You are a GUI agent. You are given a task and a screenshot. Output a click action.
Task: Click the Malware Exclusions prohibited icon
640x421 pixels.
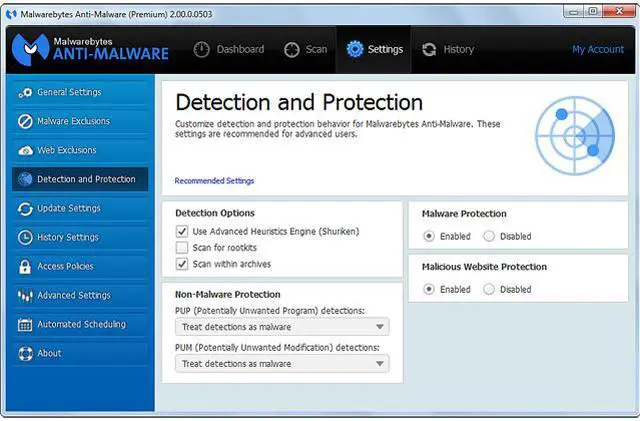point(25,121)
